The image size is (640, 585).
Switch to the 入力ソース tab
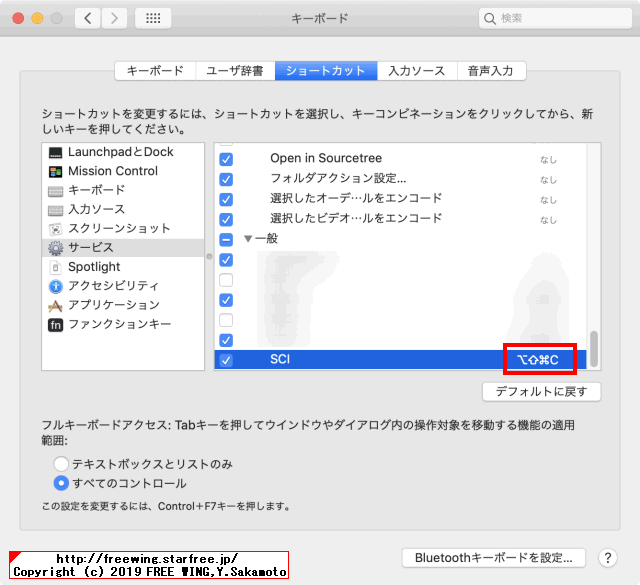click(x=417, y=71)
